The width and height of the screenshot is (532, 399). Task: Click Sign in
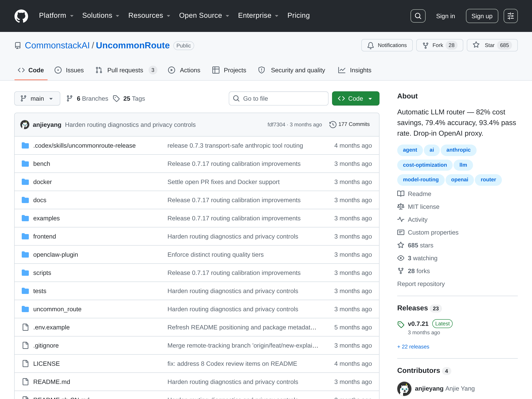click(x=445, y=16)
